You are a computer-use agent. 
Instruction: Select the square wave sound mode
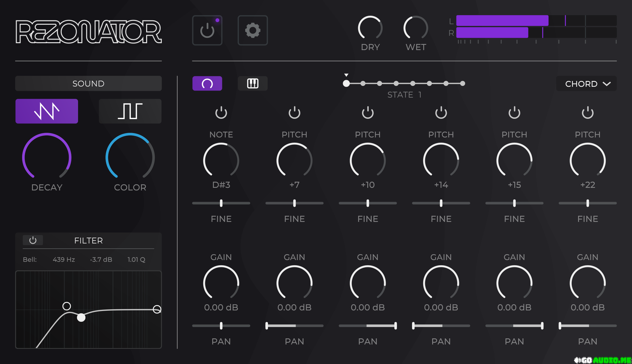130,111
